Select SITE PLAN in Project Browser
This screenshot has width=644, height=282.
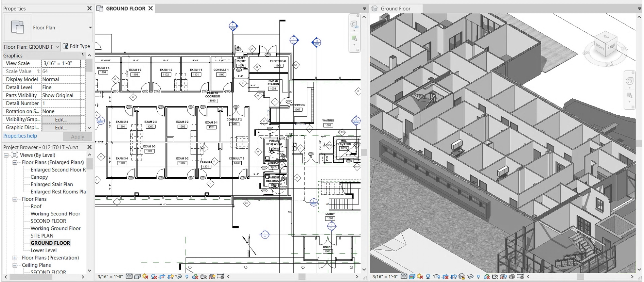pyautogui.click(x=42, y=236)
